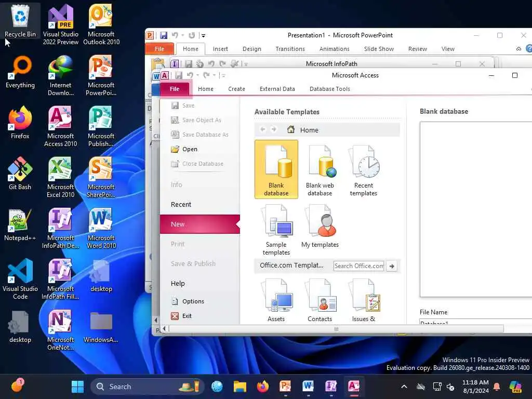This screenshot has width=532, height=399.
Task: Switch to Access Create tab
Action: tap(236, 89)
